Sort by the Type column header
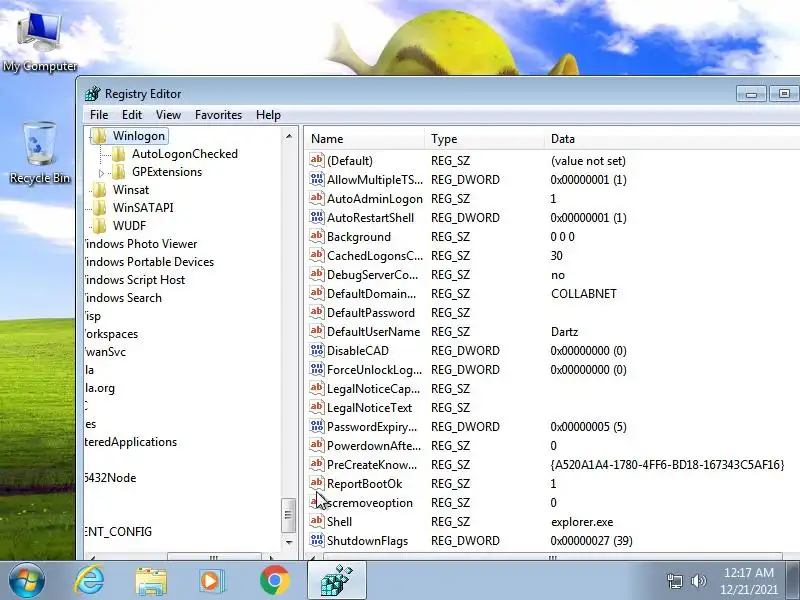The image size is (800, 600). click(484, 139)
